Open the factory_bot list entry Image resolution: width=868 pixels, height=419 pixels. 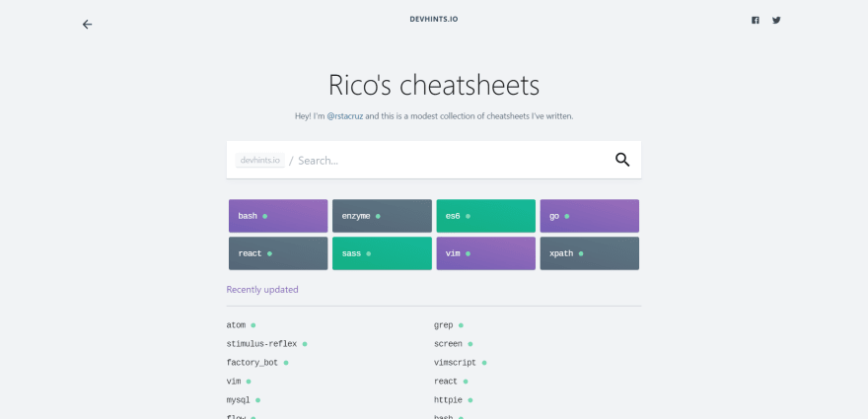click(257, 363)
